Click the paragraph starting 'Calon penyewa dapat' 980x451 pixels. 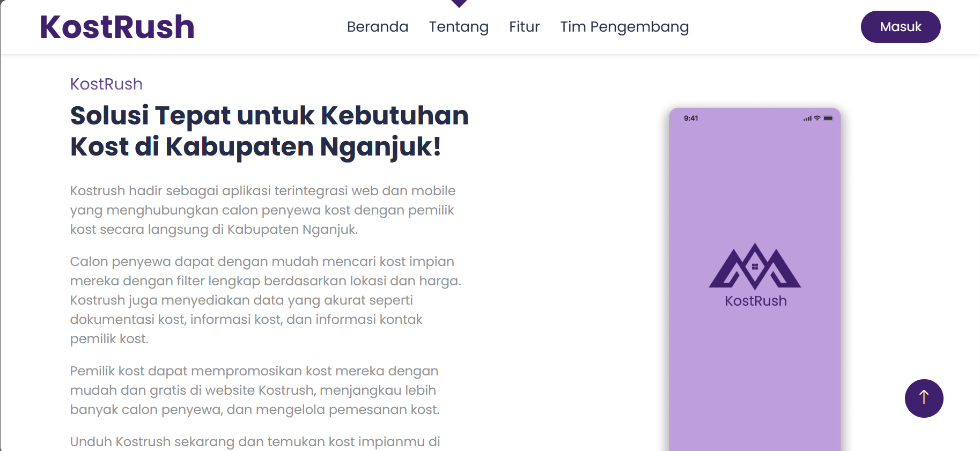click(265, 300)
